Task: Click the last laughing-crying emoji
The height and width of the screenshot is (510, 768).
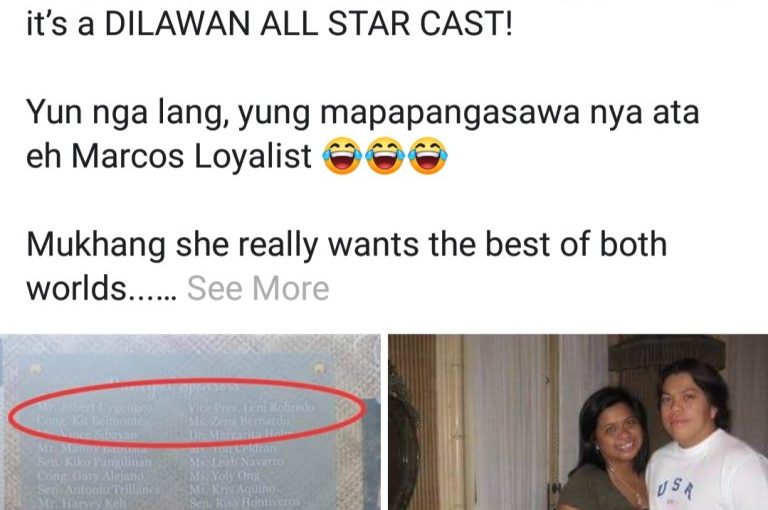Action: pyautogui.click(x=428, y=156)
